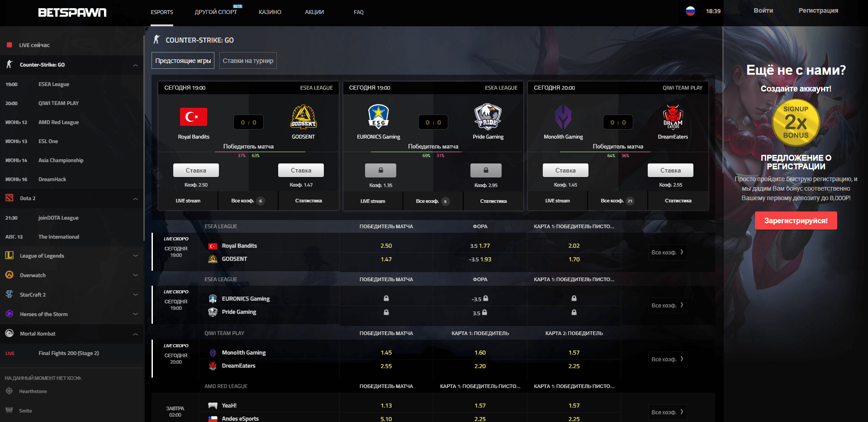Click the BETSPAWN logo
Screen dimensions: 868x422
click(x=72, y=12)
